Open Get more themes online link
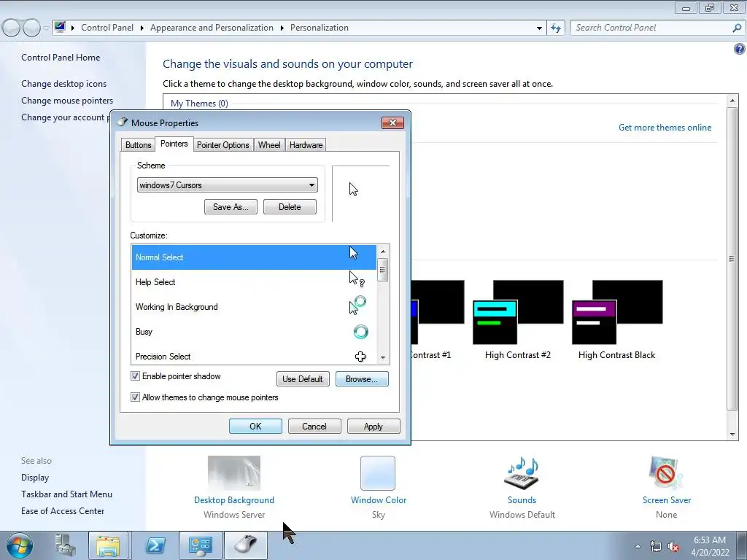The height and width of the screenshot is (560, 747). tap(665, 128)
